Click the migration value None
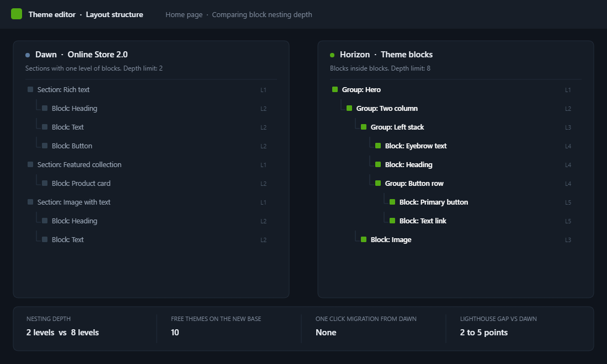The height and width of the screenshot is (364, 607). (x=326, y=333)
